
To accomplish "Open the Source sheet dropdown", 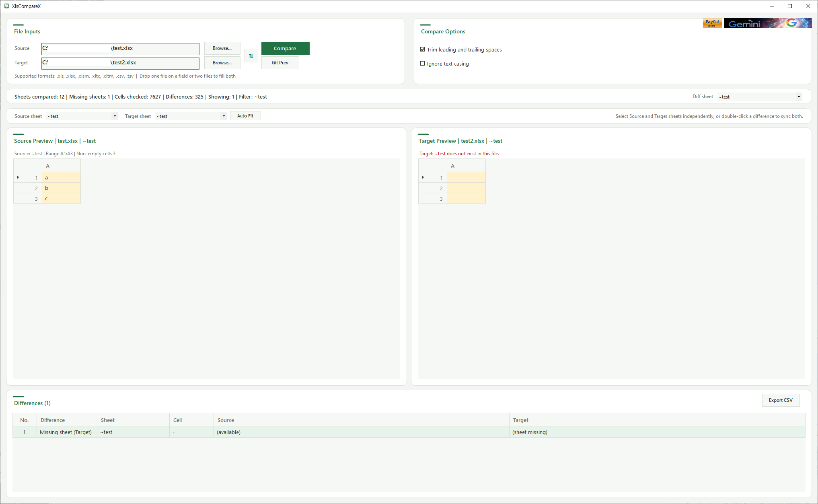I will point(115,116).
